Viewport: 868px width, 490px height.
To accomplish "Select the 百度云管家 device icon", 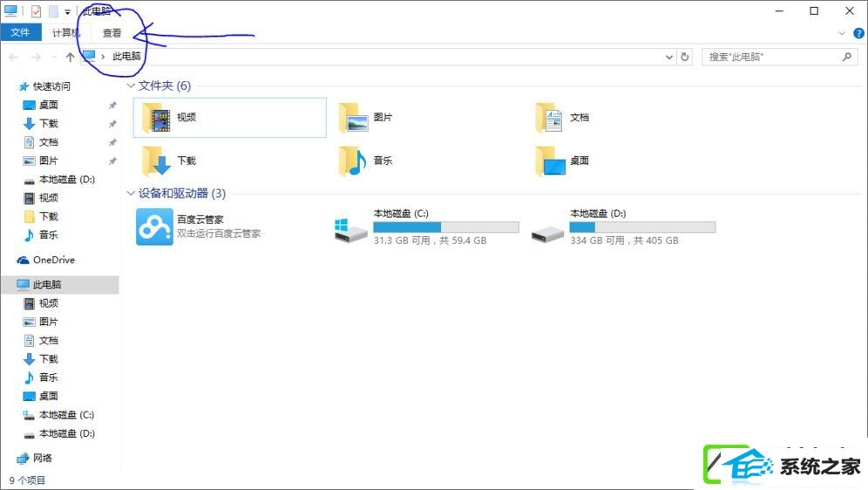I will [154, 227].
